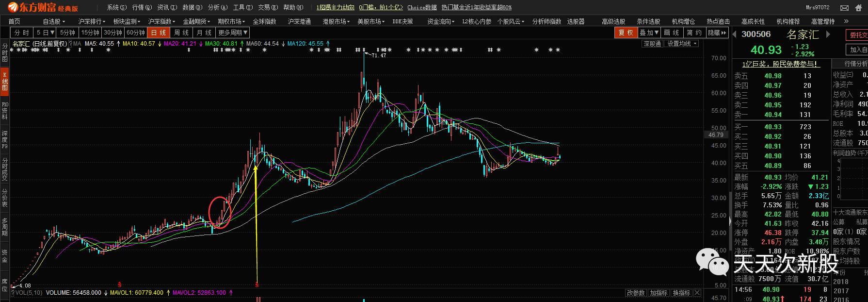Open 分时成交 sidebar tab

4,169
